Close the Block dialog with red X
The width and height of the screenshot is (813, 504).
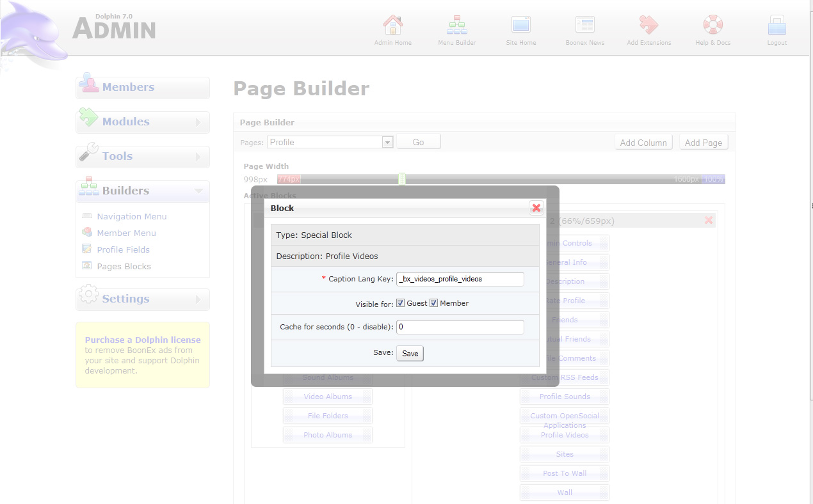point(536,208)
